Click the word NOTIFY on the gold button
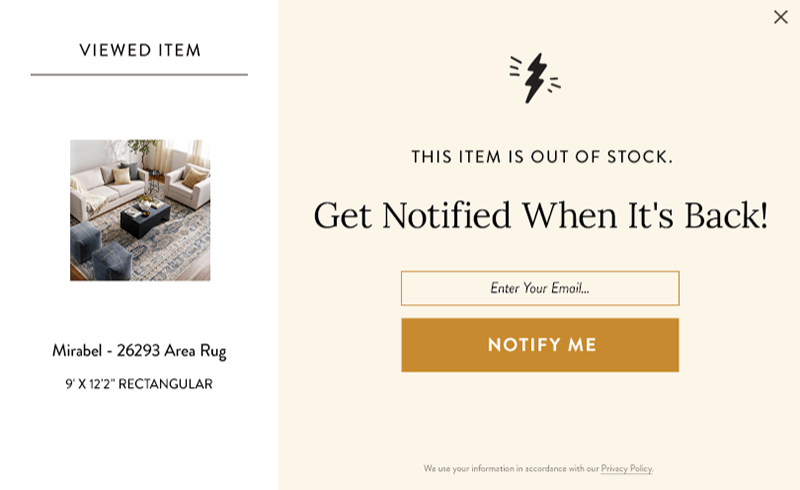The height and width of the screenshot is (490, 800). click(x=510, y=345)
